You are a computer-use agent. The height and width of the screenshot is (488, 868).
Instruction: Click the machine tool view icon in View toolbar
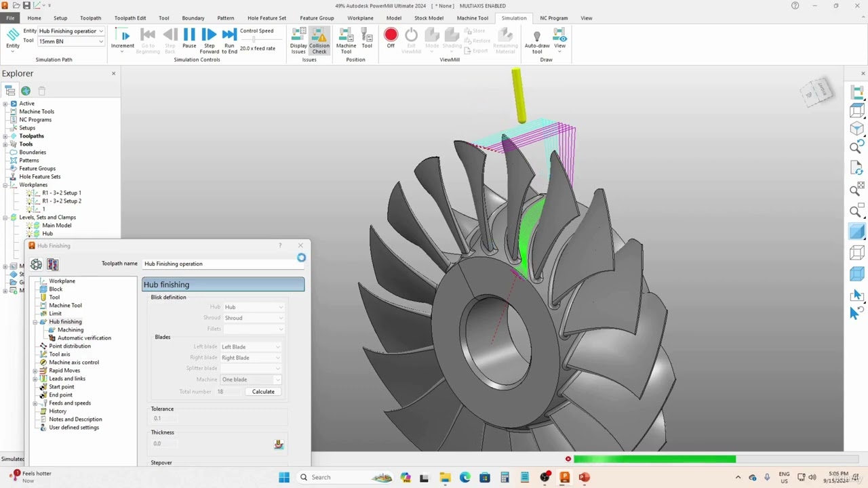click(x=857, y=92)
